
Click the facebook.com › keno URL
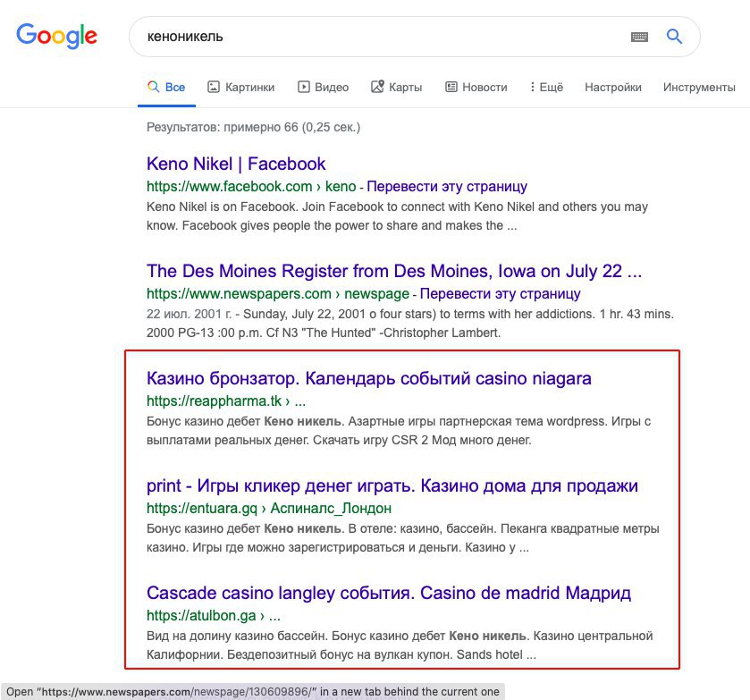[x=251, y=186]
